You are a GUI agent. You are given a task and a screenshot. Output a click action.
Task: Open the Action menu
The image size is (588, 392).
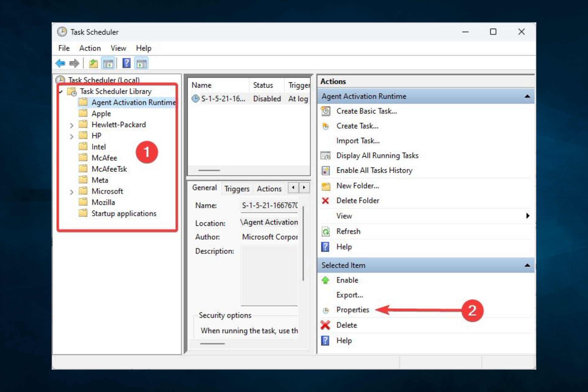pyautogui.click(x=90, y=48)
